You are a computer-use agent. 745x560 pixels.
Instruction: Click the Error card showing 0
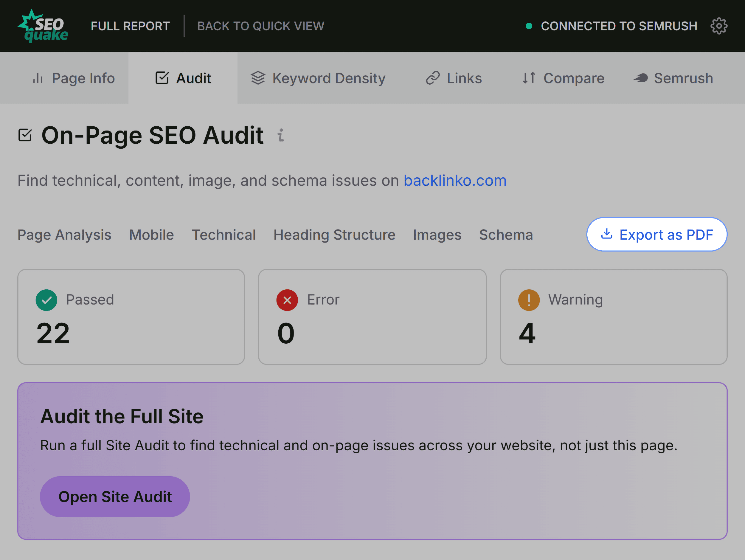point(372,317)
